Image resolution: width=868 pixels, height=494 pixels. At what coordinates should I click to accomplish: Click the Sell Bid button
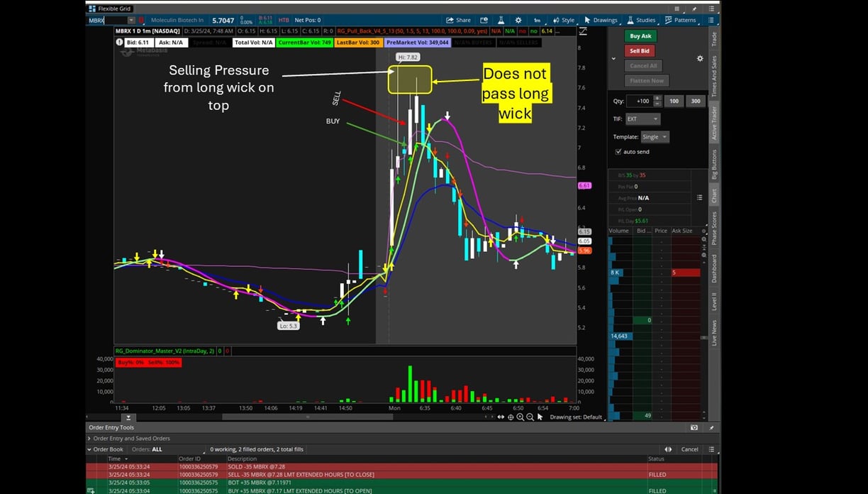click(x=640, y=51)
